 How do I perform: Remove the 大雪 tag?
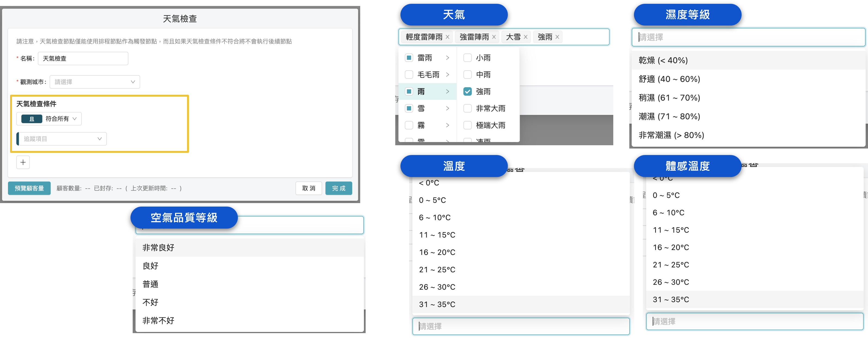[526, 37]
